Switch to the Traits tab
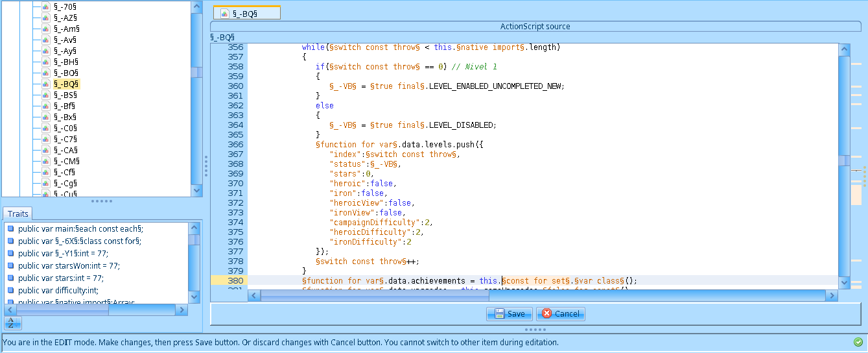The image size is (868, 353). point(18,213)
